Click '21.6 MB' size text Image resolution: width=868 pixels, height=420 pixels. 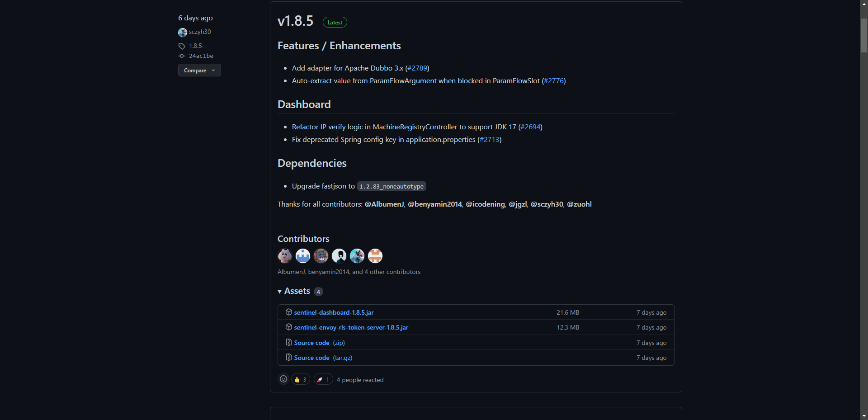(568, 312)
